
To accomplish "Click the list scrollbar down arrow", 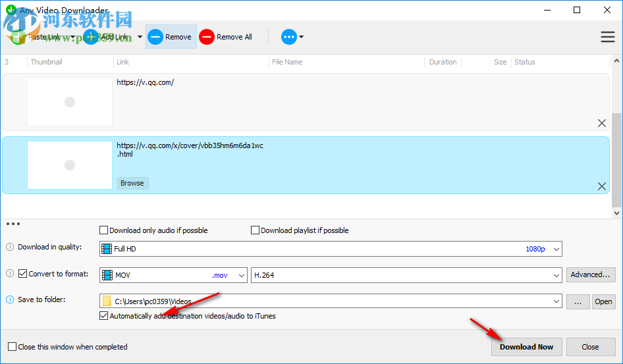I will [616, 213].
